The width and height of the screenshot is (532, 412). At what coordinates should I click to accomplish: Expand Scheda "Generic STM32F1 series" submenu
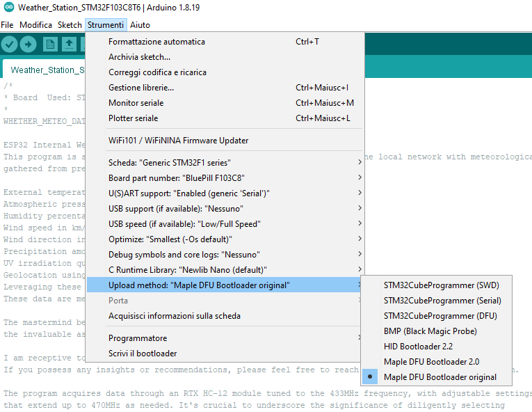(225, 163)
